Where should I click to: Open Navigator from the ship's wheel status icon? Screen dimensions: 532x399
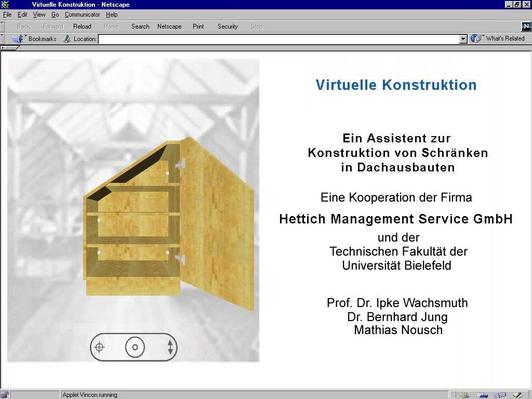click(464, 395)
